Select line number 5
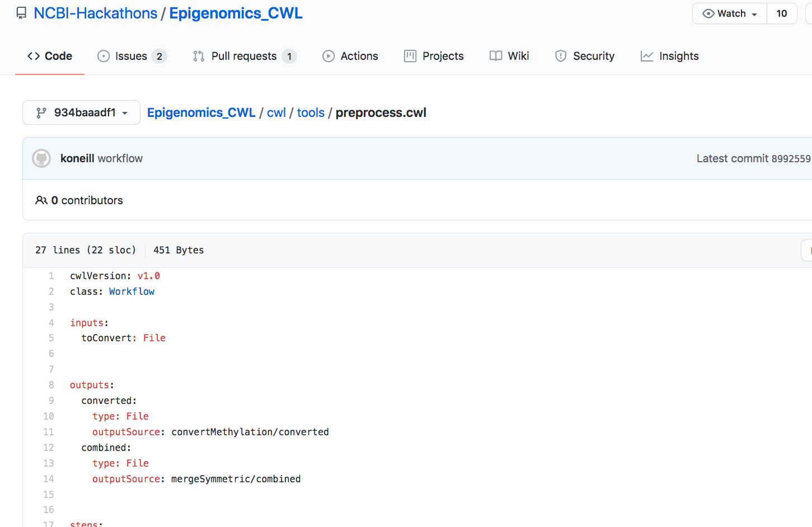 [x=51, y=338]
